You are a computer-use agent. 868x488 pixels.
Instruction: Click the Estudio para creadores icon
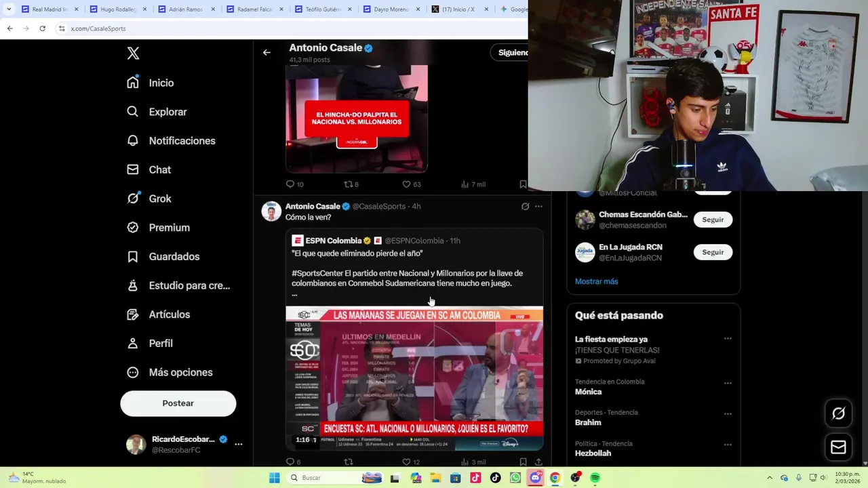(133, 285)
